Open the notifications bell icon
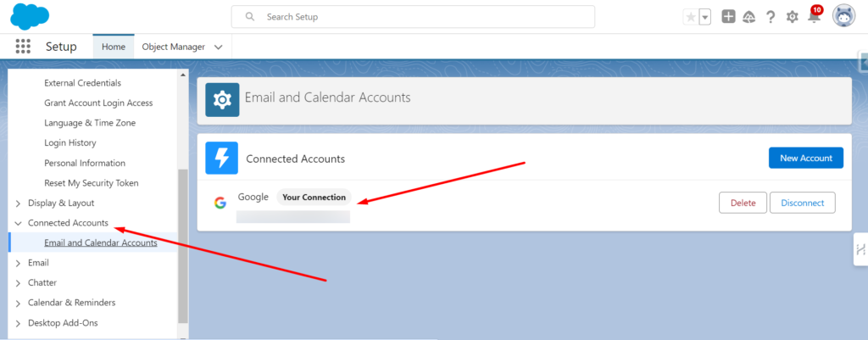This screenshot has width=868, height=340. click(x=814, y=17)
